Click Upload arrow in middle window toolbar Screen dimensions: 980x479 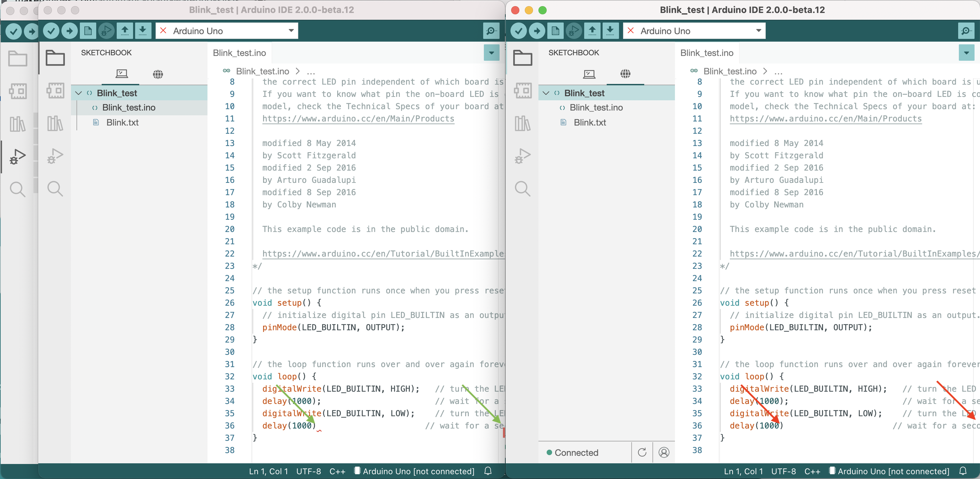(69, 31)
